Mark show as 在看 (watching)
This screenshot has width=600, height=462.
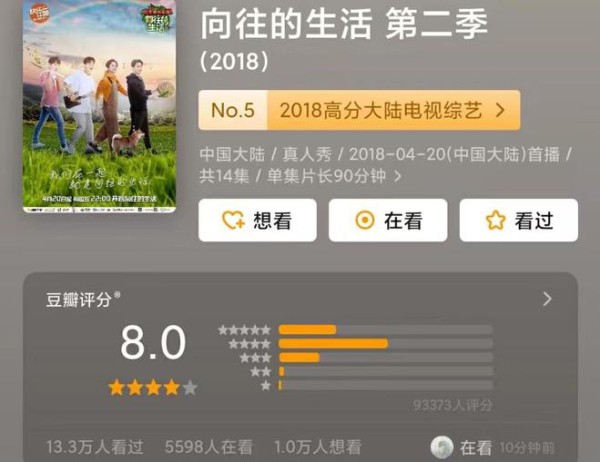point(388,220)
